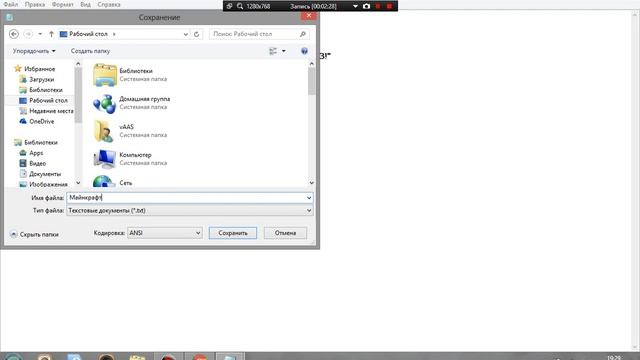Click the file list scrollbar up arrow

point(311,64)
